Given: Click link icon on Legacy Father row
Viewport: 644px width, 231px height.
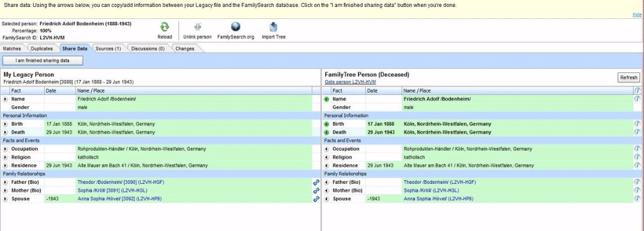Looking at the screenshot, I should (x=316, y=182).
